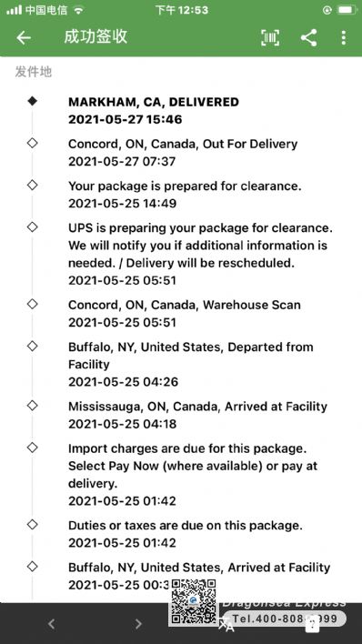362x644 pixels.
Task: Select the filled Delivered timeline marker
Action: (x=33, y=101)
